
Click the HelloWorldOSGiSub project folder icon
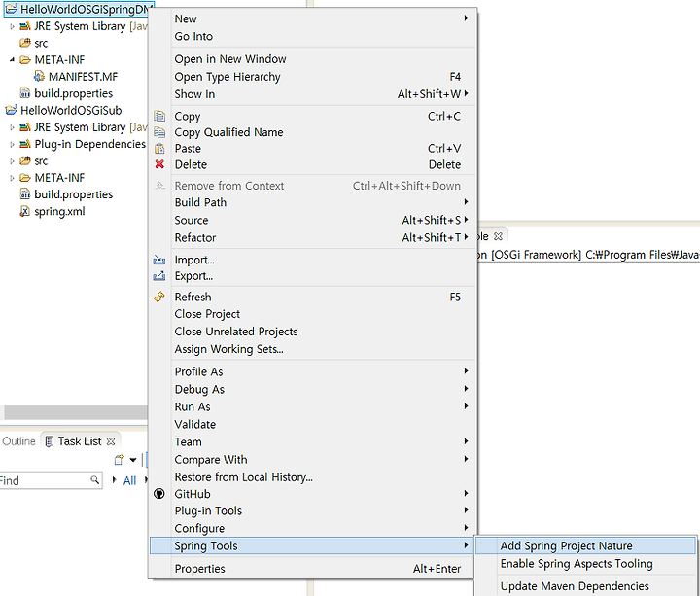[11, 110]
